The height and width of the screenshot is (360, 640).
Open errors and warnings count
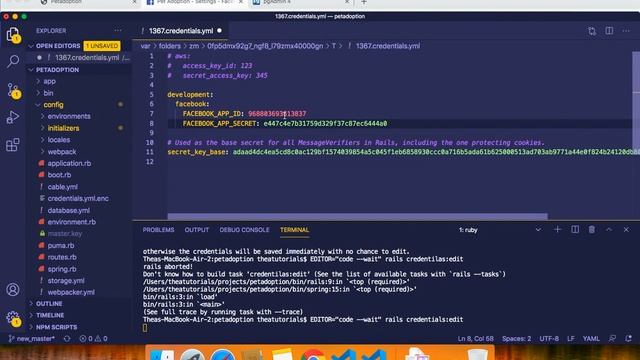pyautogui.click(x=93, y=338)
